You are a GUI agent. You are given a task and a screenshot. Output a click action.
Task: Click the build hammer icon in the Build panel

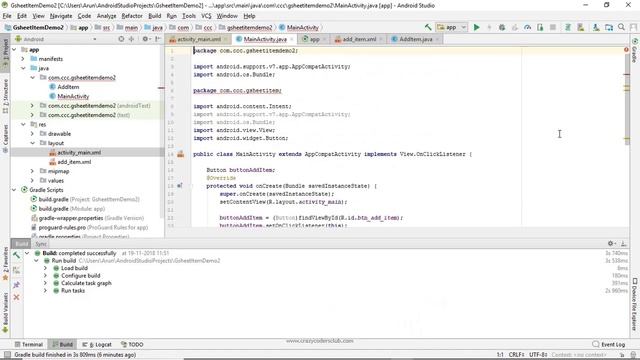16,256
